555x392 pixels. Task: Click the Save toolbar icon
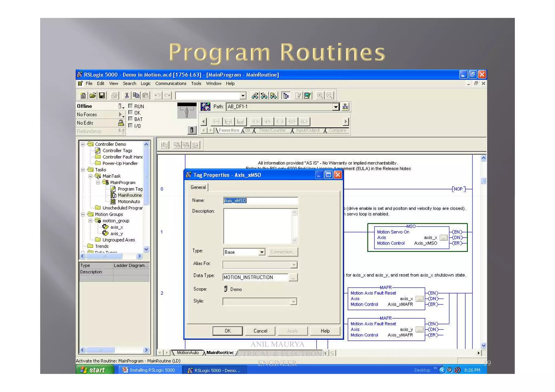pyautogui.click(x=102, y=95)
